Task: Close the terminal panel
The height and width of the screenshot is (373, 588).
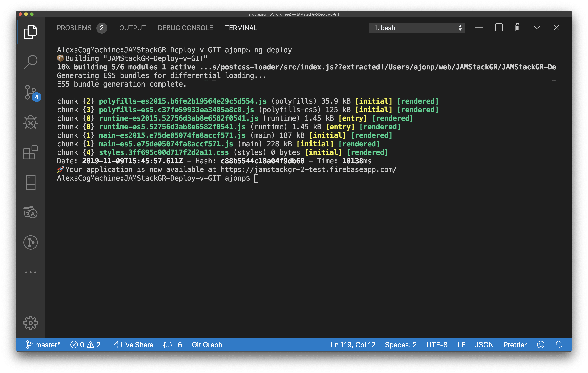Action: (556, 28)
